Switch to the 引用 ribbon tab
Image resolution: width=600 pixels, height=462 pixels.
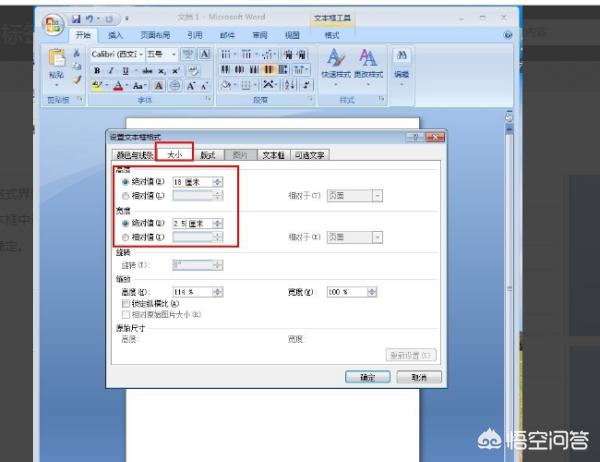194,35
